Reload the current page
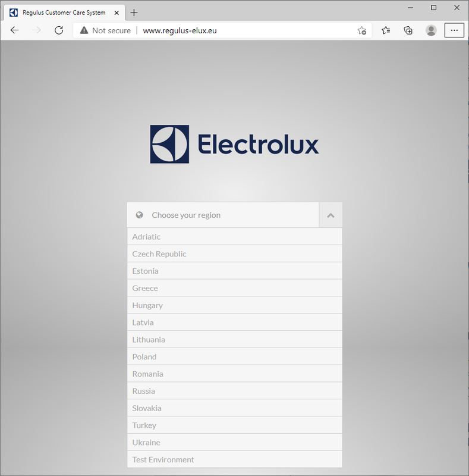The width and height of the screenshot is (469, 476). pos(59,30)
